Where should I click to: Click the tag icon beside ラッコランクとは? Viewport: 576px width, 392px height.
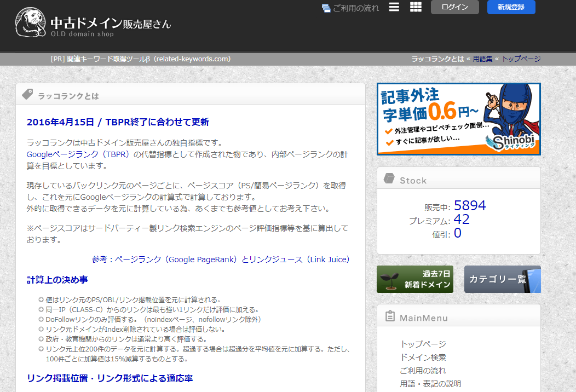(27, 95)
